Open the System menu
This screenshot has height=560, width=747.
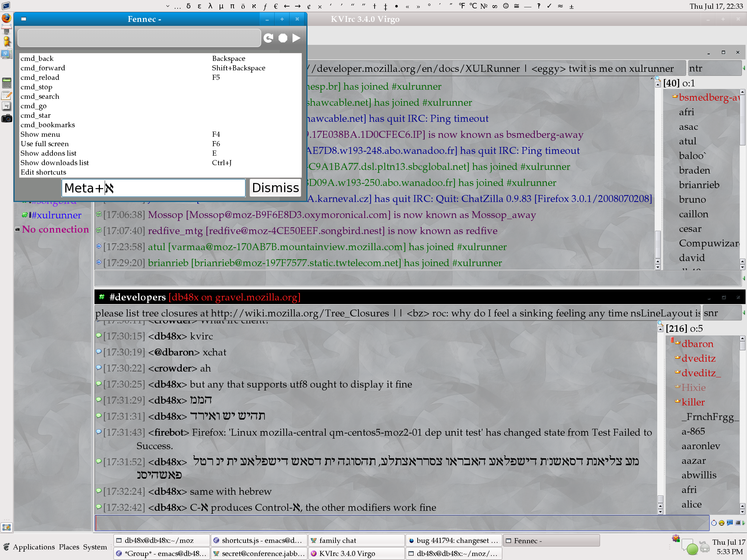click(x=95, y=547)
